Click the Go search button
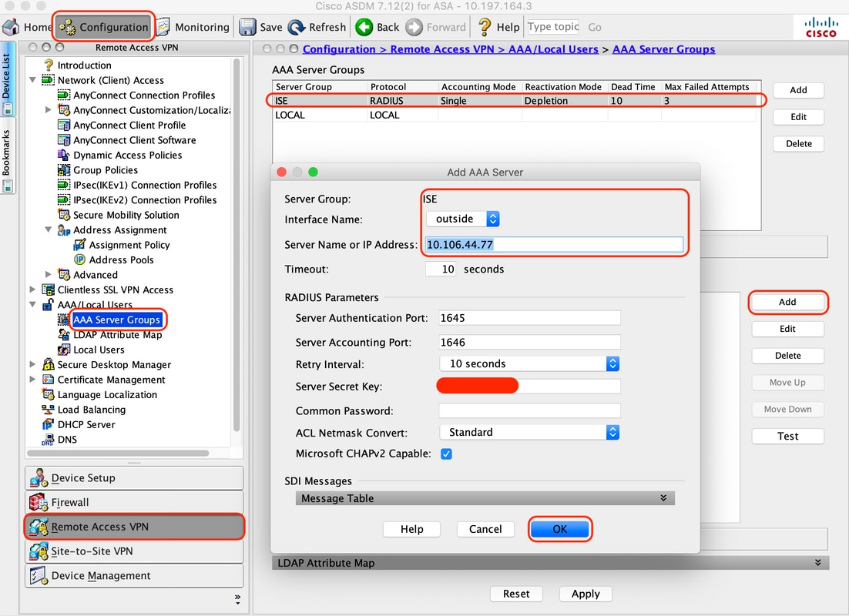The image size is (849, 616). pyautogui.click(x=595, y=27)
